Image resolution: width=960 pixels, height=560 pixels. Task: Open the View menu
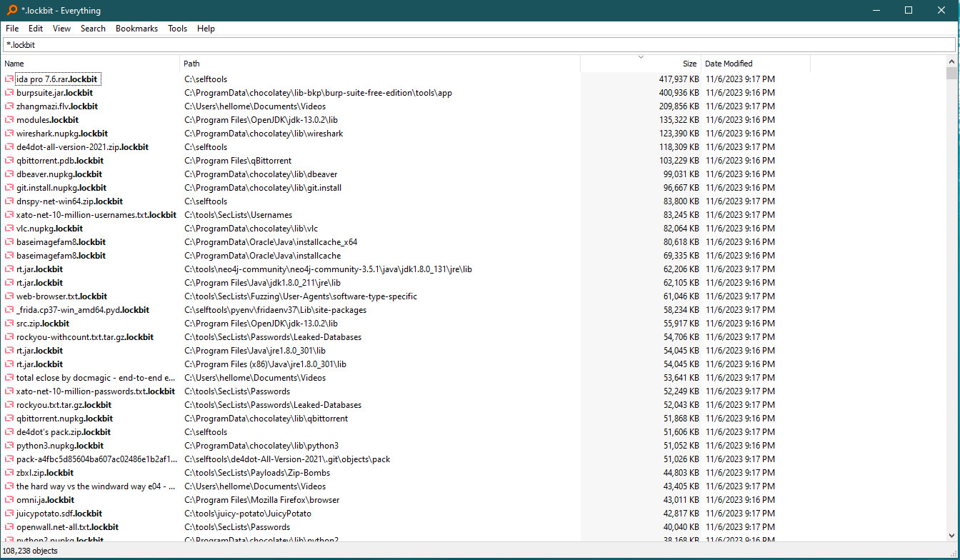[x=61, y=29]
